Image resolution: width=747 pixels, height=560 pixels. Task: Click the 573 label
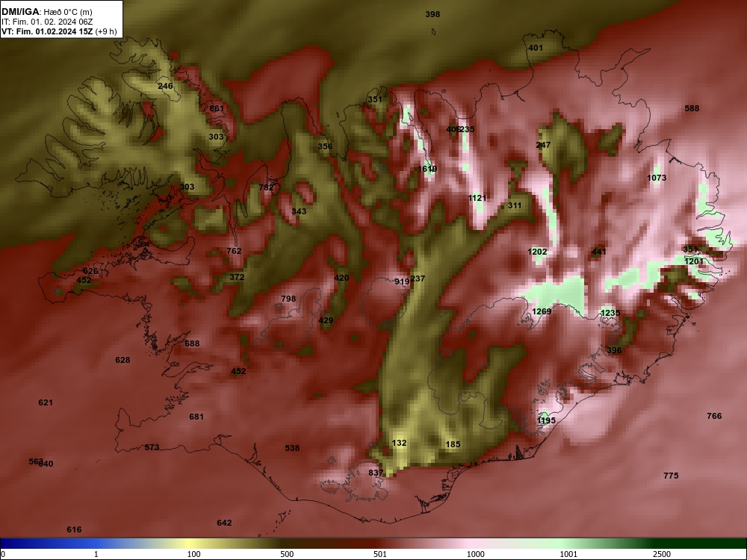coord(152,447)
